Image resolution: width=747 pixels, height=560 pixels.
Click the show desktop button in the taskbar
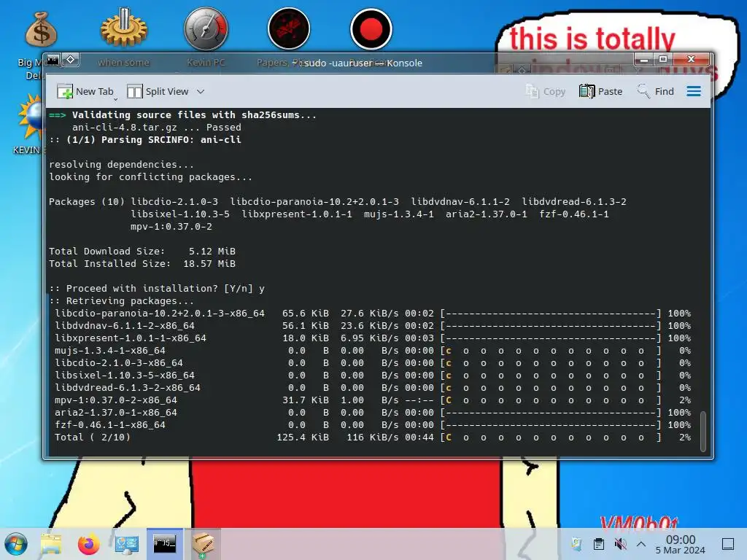728,544
